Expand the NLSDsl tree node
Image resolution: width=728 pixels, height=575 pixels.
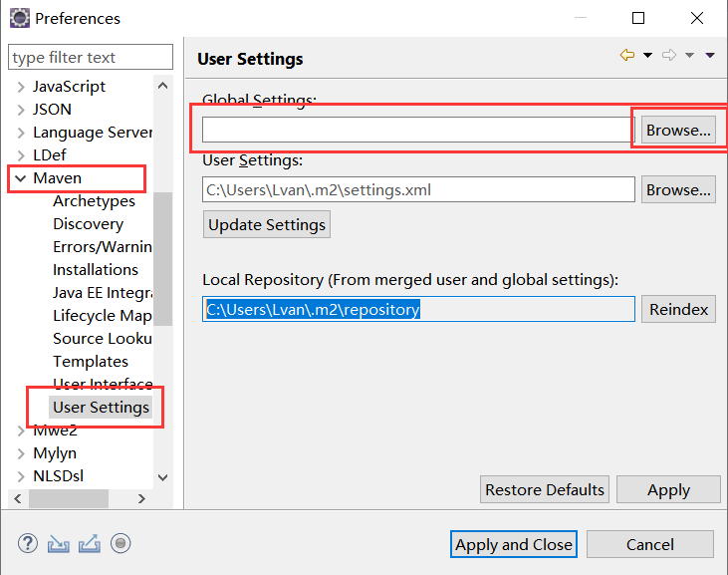(x=21, y=476)
